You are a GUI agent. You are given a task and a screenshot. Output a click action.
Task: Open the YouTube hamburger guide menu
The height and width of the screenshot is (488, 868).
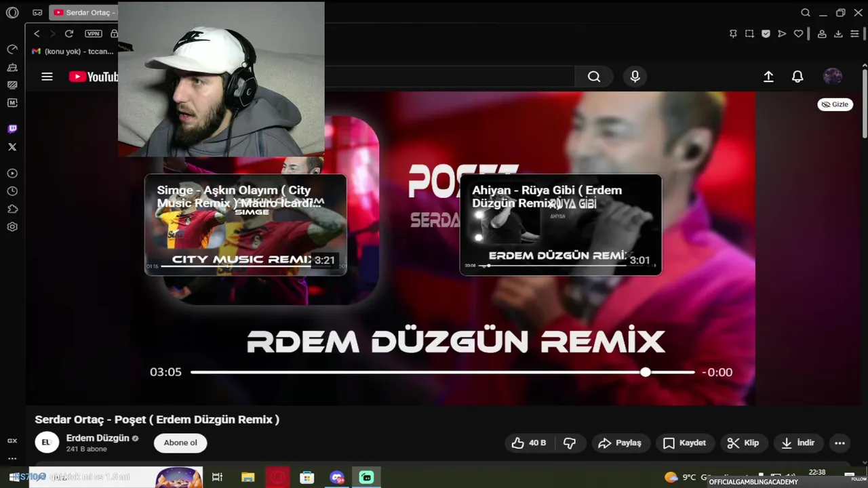point(47,77)
